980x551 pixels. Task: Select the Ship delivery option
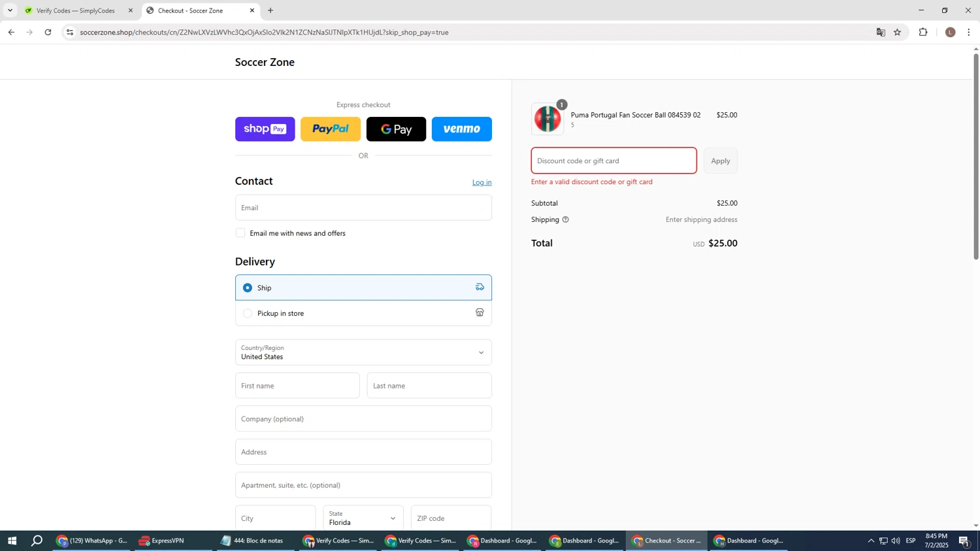click(363, 287)
